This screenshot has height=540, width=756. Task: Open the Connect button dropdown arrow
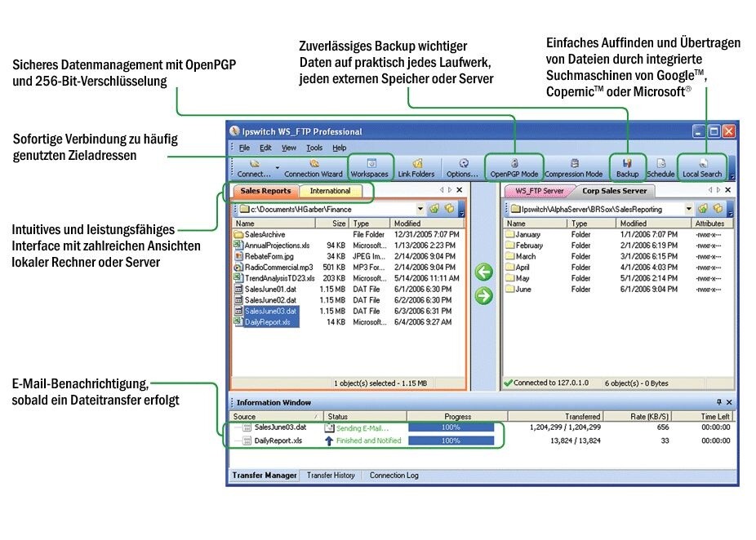[x=278, y=168]
